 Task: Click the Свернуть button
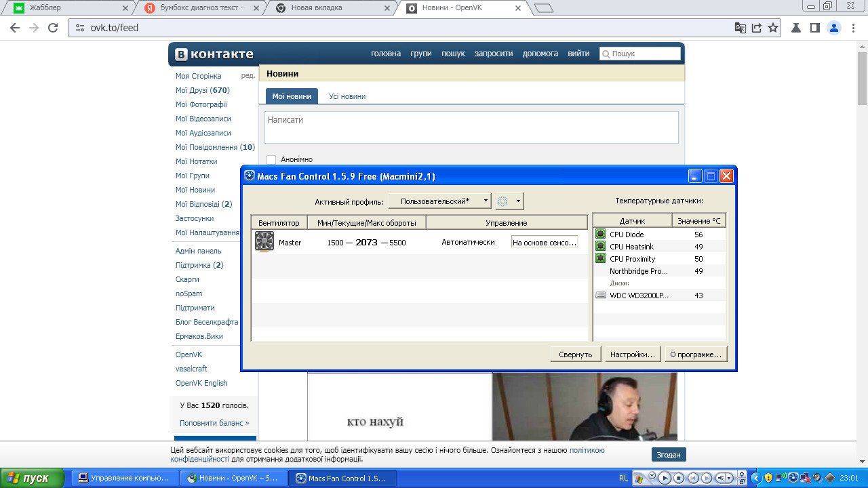click(576, 354)
